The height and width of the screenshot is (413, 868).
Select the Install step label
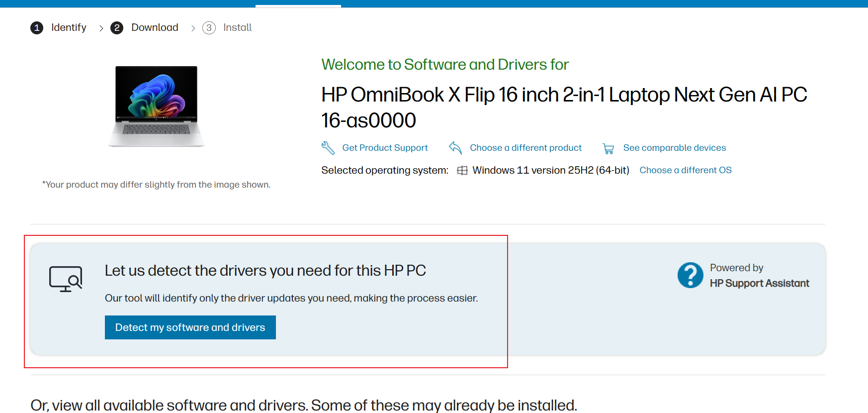[x=238, y=27]
